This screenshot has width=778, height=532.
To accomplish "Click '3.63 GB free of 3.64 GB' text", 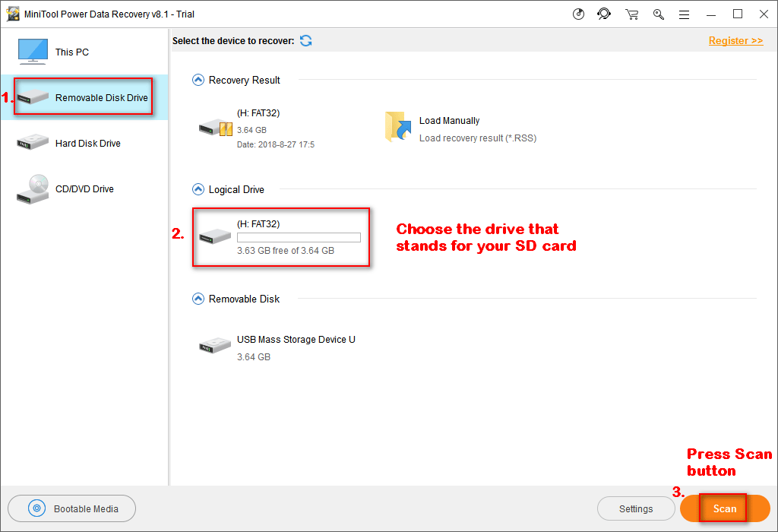I will [286, 251].
